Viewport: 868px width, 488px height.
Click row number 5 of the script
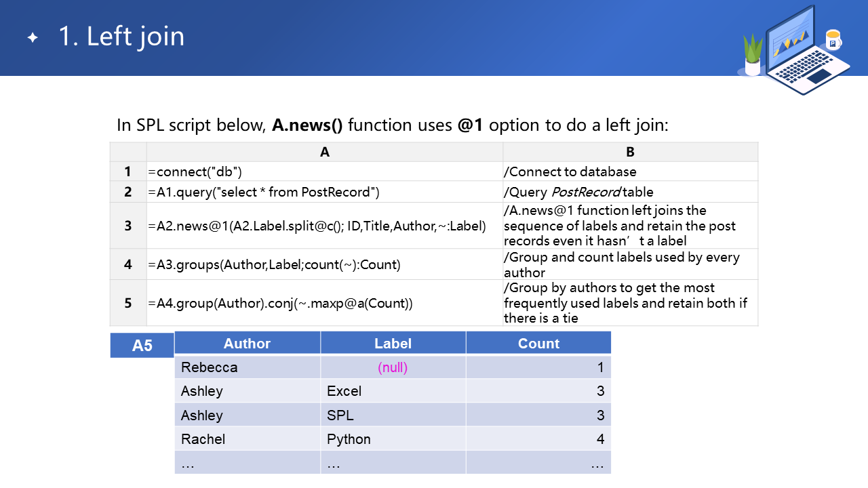[128, 303]
